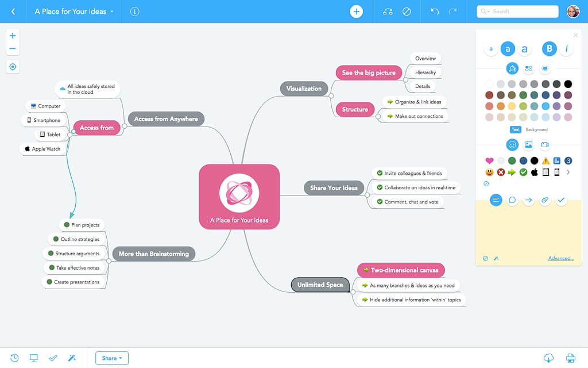588x368 pixels.
Task: Undo the last change
Action: [x=434, y=11]
